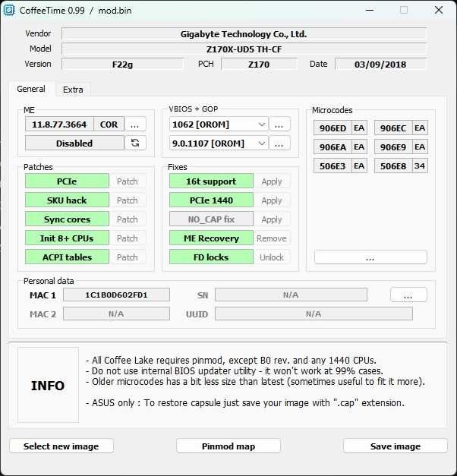The height and width of the screenshot is (476, 457).
Task: Click the PCIe 1440 fix indicator
Action: 211,200
